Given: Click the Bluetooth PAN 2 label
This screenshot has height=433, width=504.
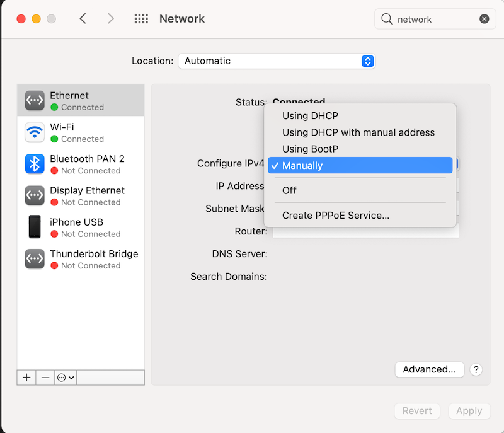Looking at the screenshot, I should (87, 159).
